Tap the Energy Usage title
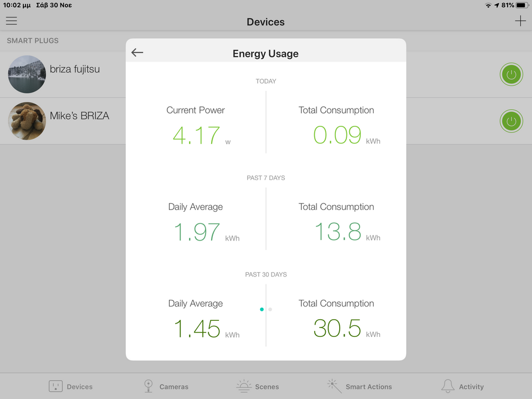The height and width of the screenshot is (399, 532). tap(265, 54)
